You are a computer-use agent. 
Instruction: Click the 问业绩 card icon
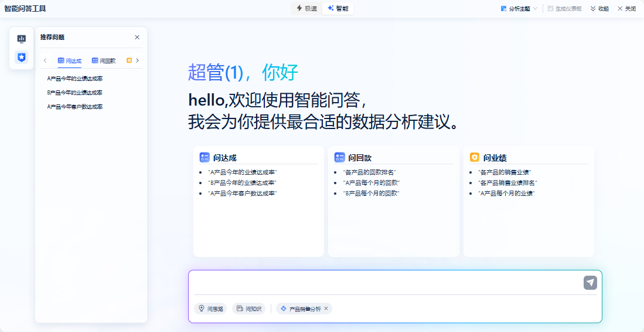pos(475,157)
